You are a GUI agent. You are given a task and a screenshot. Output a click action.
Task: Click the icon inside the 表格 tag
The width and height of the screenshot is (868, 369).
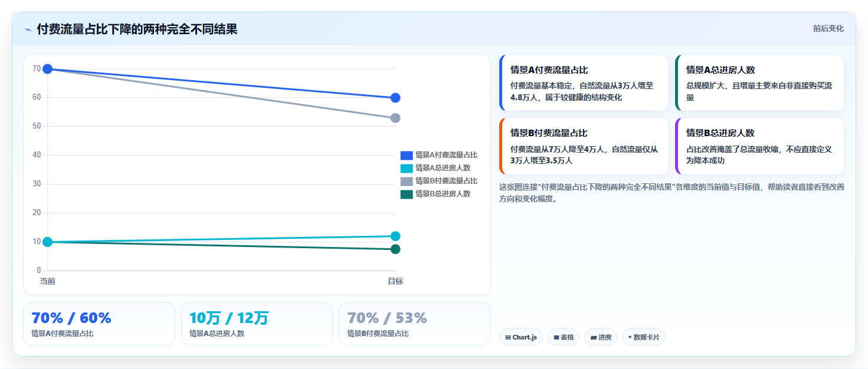point(556,338)
